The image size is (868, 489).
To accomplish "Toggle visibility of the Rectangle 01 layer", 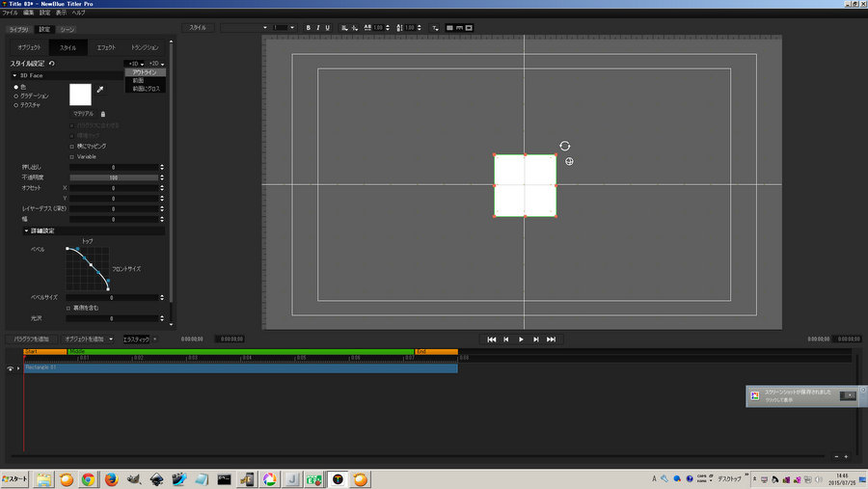I will click(10, 368).
